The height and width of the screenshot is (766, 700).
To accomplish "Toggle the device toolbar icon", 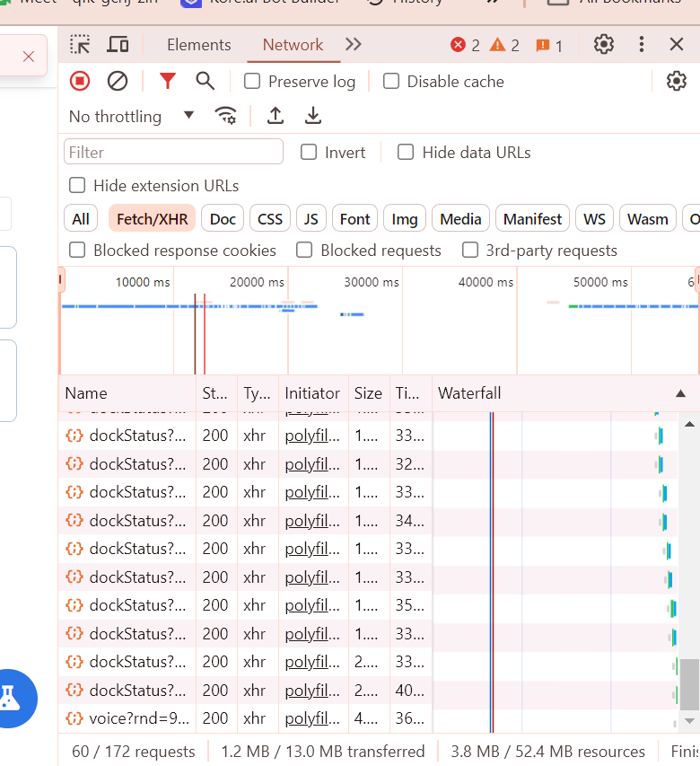I will (x=118, y=45).
